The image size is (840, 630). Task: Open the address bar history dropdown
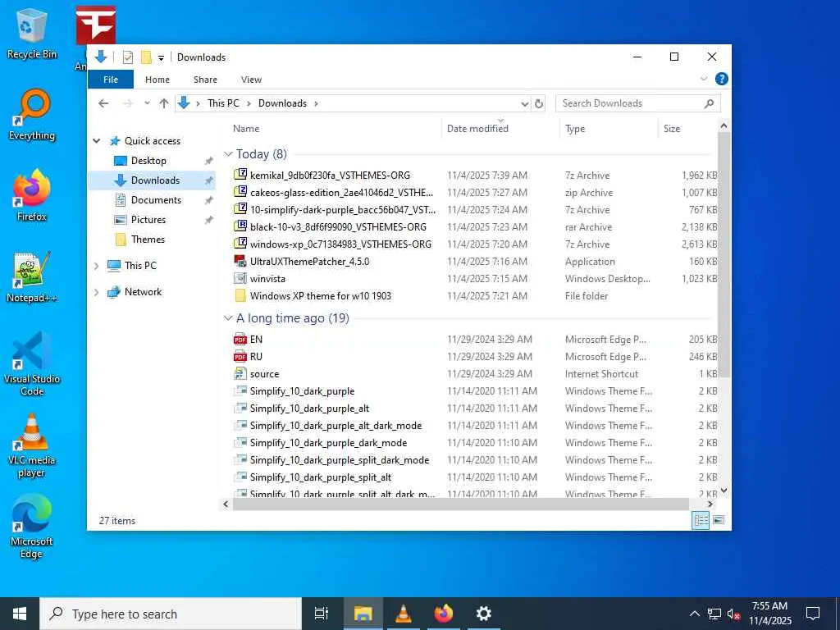(x=524, y=104)
